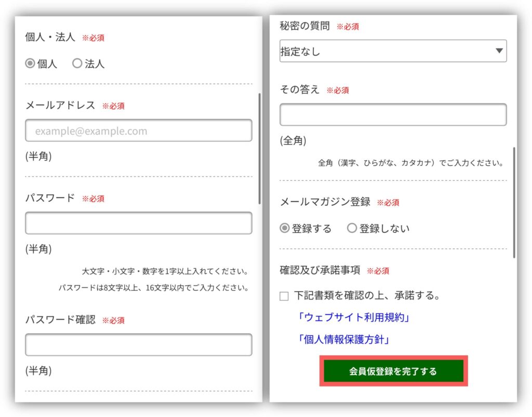The height and width of the screenshot is (417, 532).
Task: Check the 下記書類を確認の上、承諾する checkbox
Action: coord(284,296)
